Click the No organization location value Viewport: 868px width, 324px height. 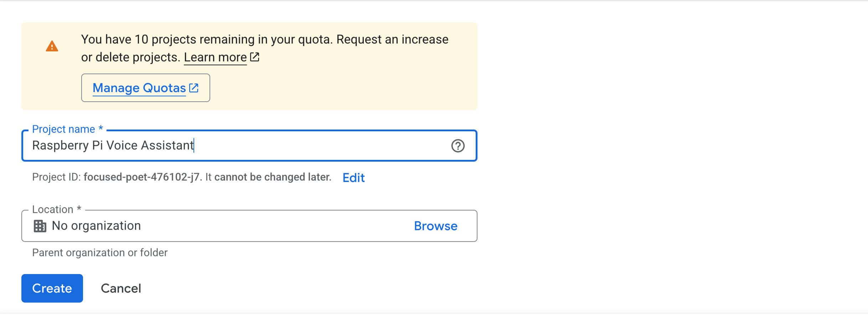point(96,226)
